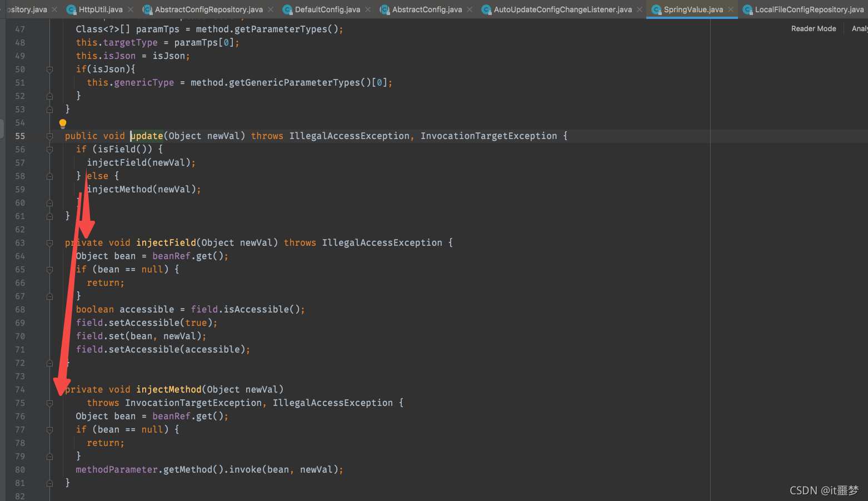Click the class icon on AutoUpdateConfigChangeListener.java tab
868x501 pixels.
pos(486,9)
